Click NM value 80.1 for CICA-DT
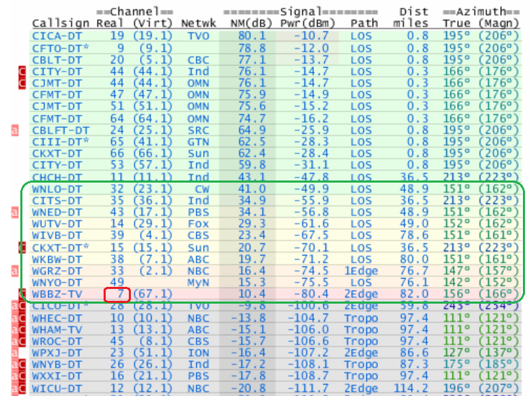Image resolution: width=532 pixels, height=396 pixels. [251, 36]
